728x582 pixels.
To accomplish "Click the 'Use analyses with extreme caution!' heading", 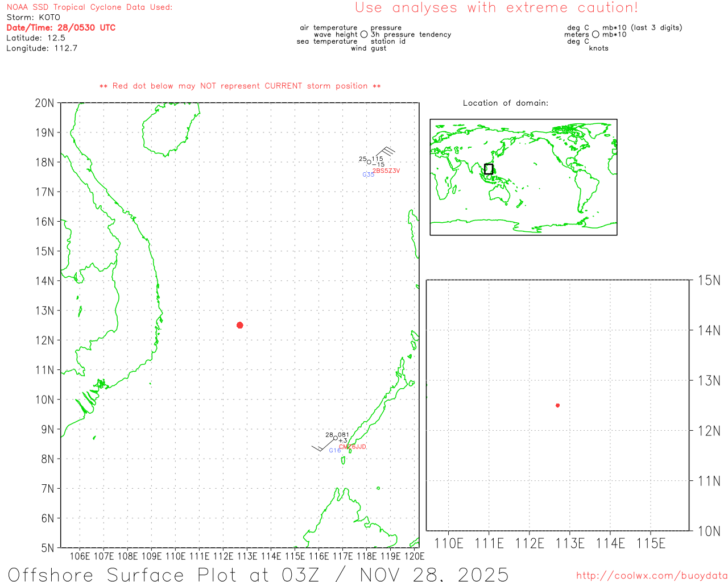I will (496, 8).
